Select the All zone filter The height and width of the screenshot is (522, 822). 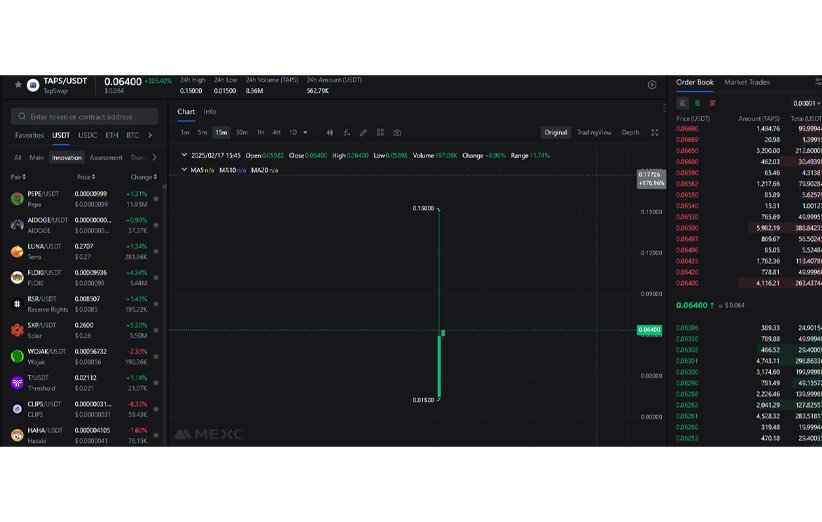click(18, 157)
